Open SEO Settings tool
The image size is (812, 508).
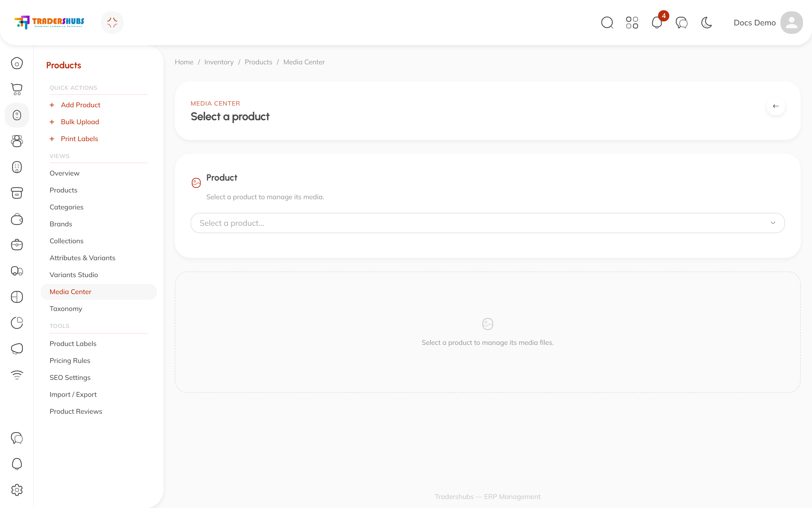tap(70, 378)
